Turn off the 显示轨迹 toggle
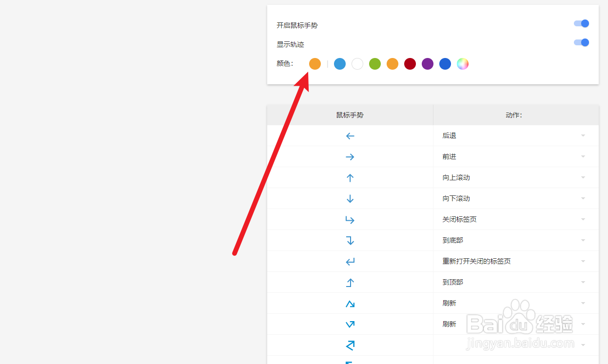The width and height of the screenshot is (608, 364). [581, 42]
